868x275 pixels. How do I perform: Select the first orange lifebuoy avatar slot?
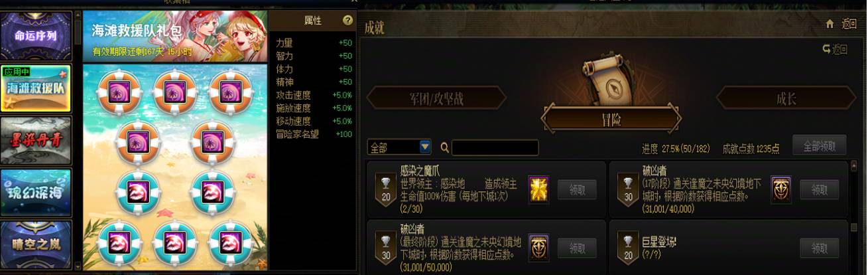click(x=120, y=92)
